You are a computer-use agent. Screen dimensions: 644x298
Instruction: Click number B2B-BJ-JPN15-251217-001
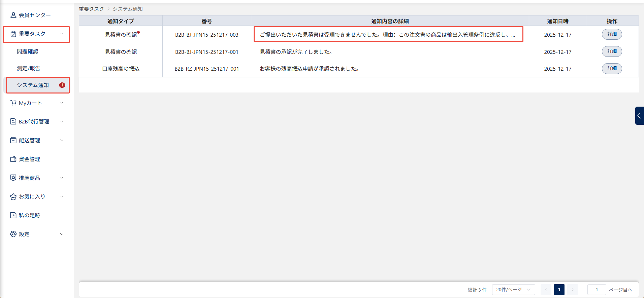tap(207, 52)
